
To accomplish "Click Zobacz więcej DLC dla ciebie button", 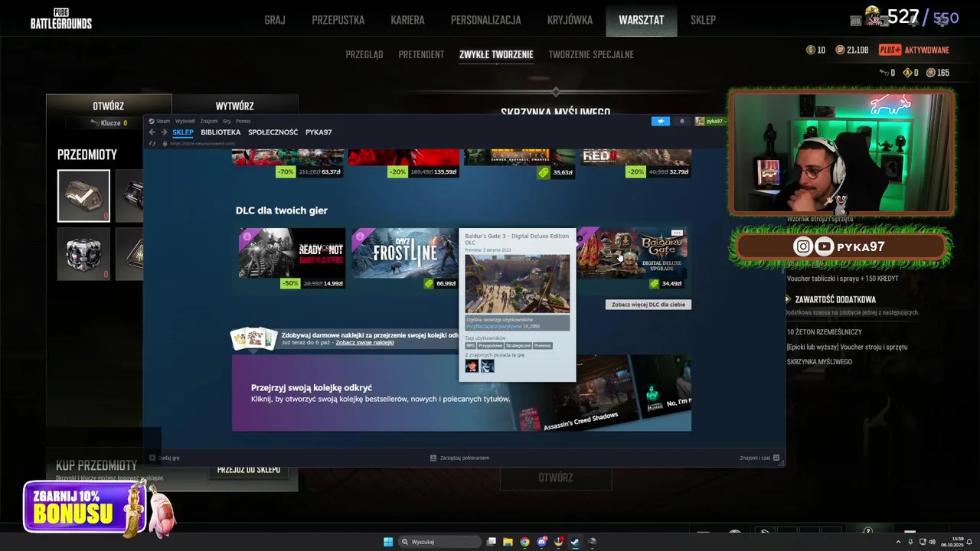I will [x=648, y=305].
